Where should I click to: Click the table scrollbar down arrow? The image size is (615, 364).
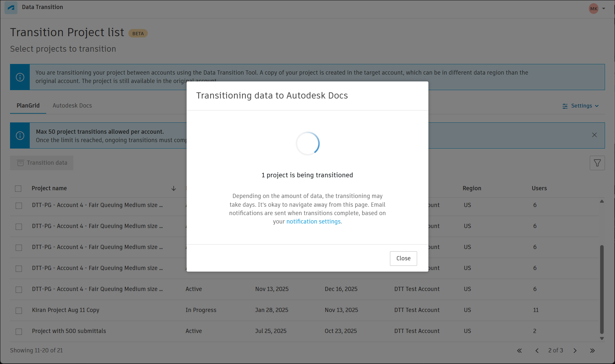(602, 338)
